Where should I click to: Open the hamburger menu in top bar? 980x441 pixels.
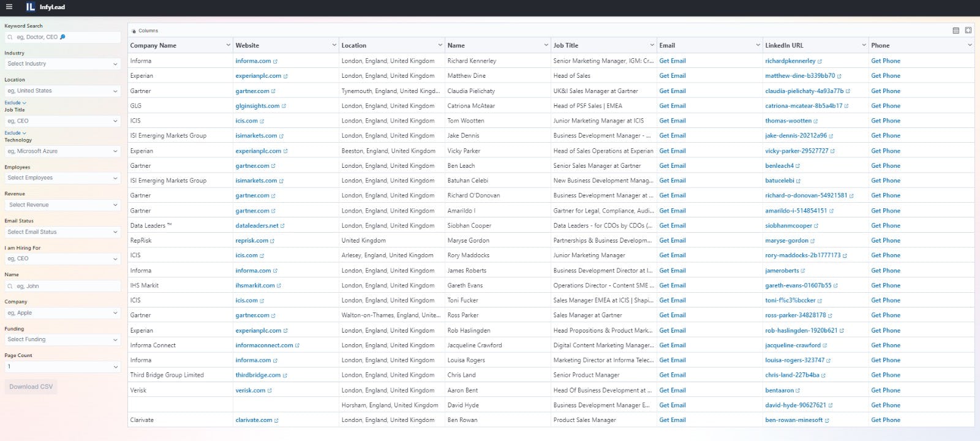[9, 7]
